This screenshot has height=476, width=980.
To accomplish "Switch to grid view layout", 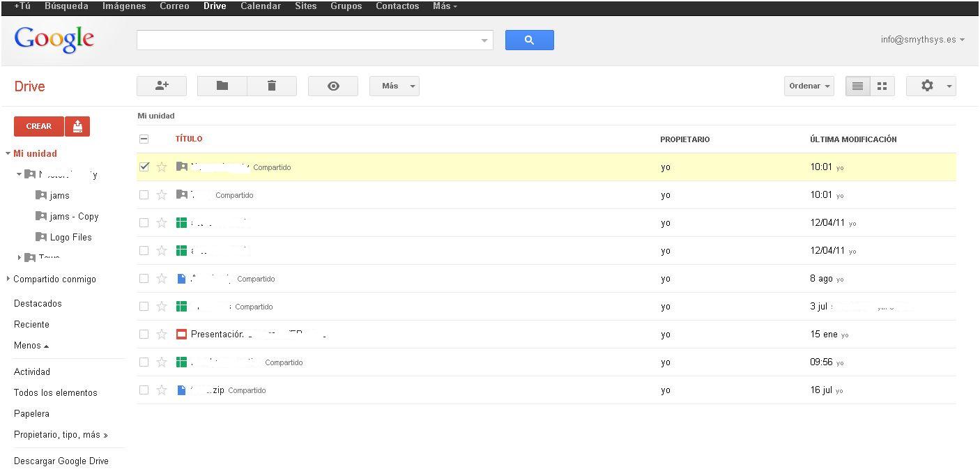I will [x=882, y=86].
